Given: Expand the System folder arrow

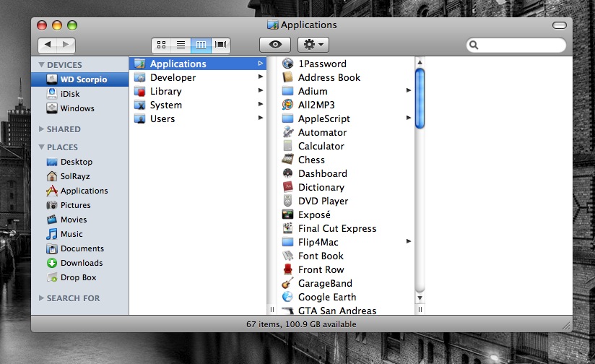Looking at the screenshot, I should (260, 104).
